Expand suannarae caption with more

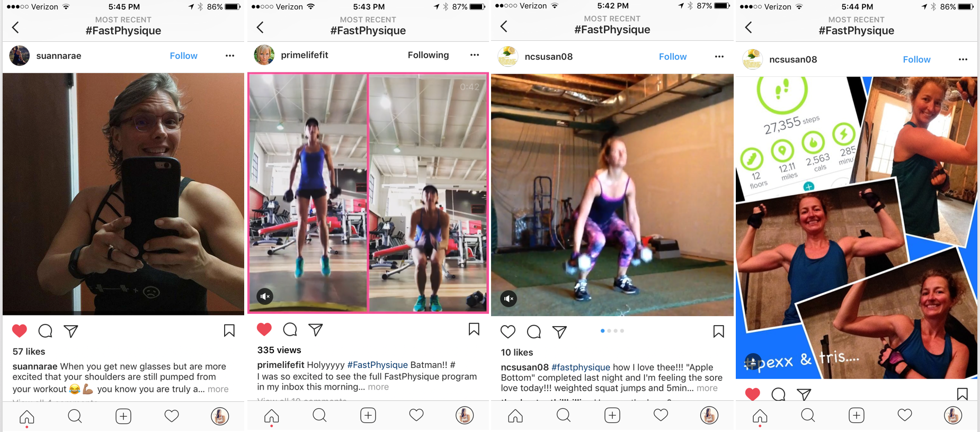(x=218, y=389)
